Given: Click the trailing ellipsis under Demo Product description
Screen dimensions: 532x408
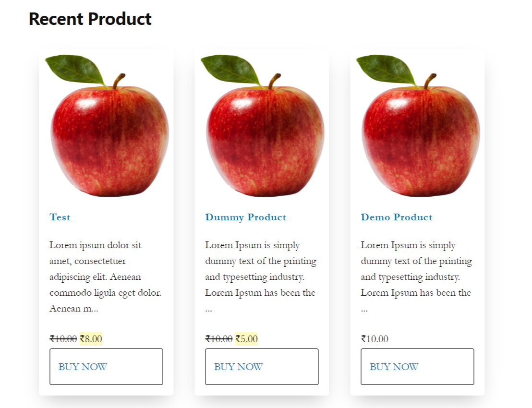Looking at the screenshot, I should [x=364, y=310].
